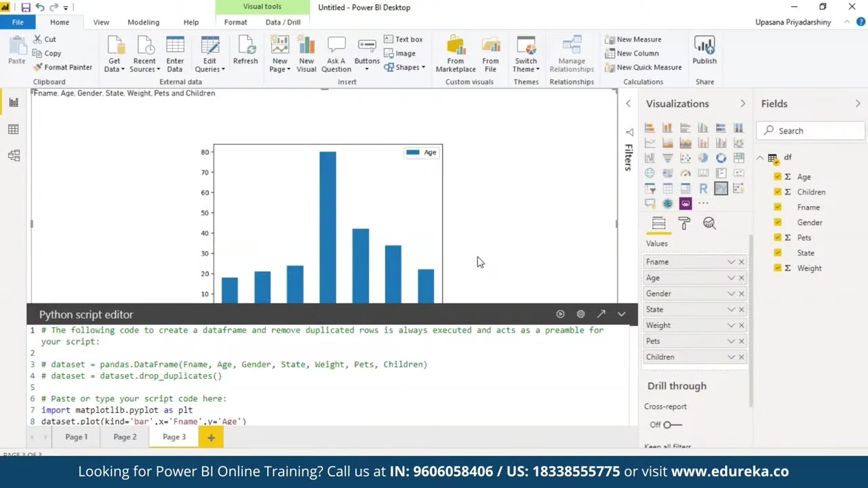Choose the Stacked bar chart visual

[x=650, y=127]
